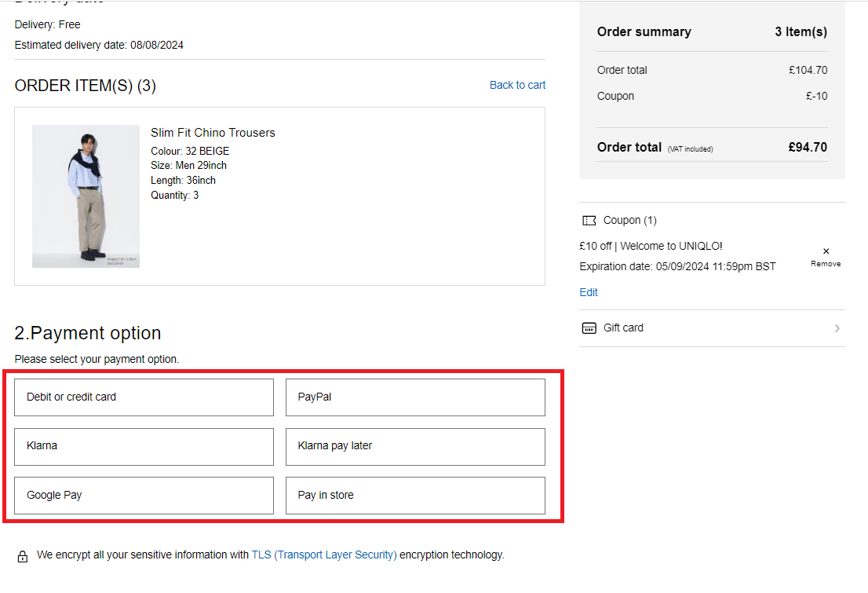Select the plain Klarna payment option
Viewport: 868px width, 593px height.
144,446
